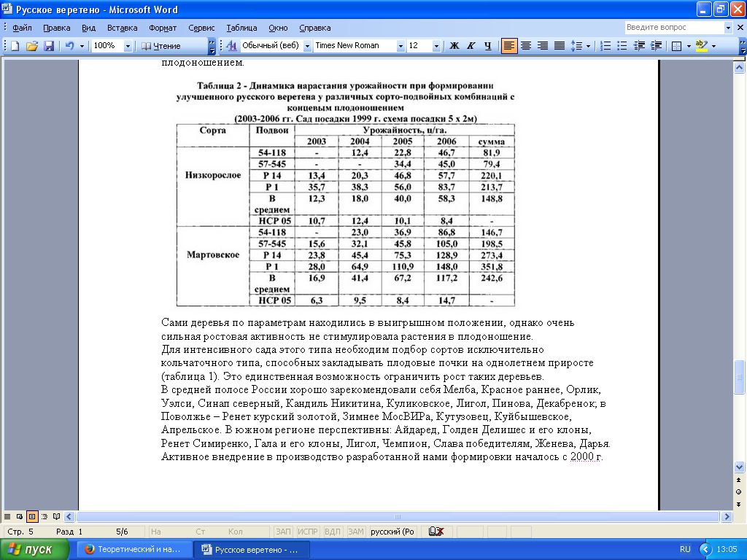
Task: Click the Чтение reading mode button
Action: (161, 46)
